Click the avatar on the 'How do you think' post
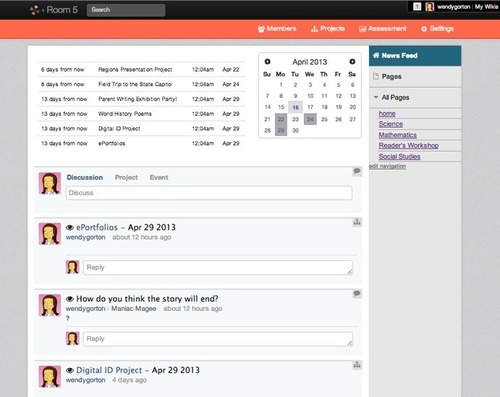This screenshot has width=500, height=397. [50, 305]
